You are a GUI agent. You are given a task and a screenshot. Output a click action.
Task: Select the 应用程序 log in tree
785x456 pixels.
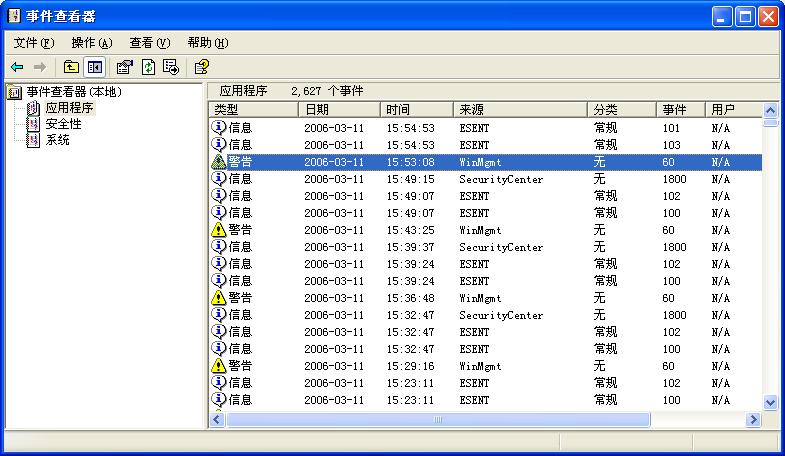pos(69,108)
